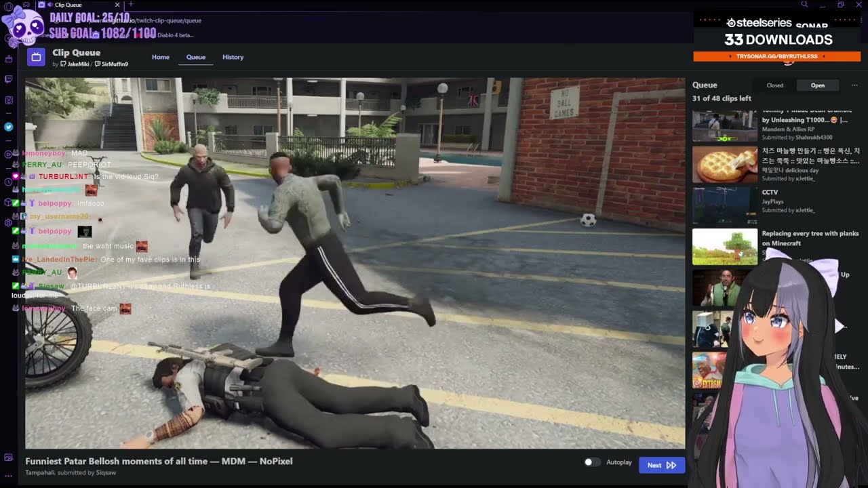
Task: Click the '31 of 48 clips left' text
Action: tap(722, 98)
